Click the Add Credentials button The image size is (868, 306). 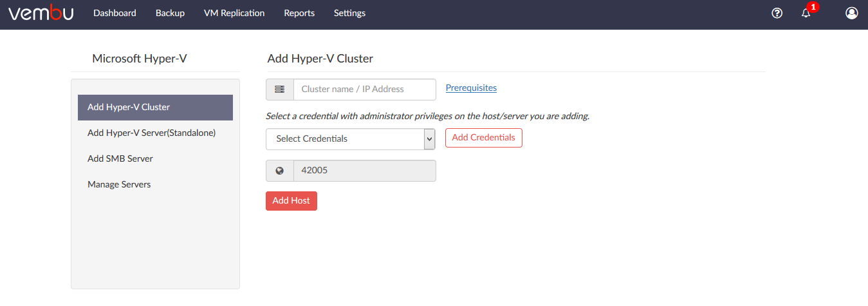(x=484, y=138)
